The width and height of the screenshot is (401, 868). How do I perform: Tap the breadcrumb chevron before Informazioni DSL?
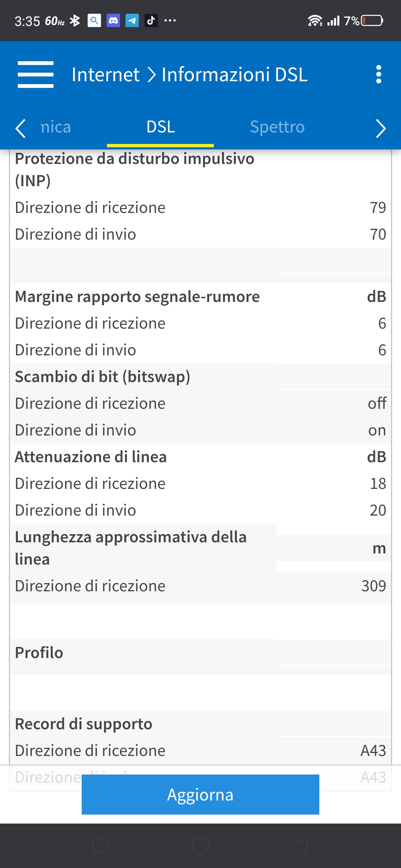pyautogui.click(x=151, y=75)
